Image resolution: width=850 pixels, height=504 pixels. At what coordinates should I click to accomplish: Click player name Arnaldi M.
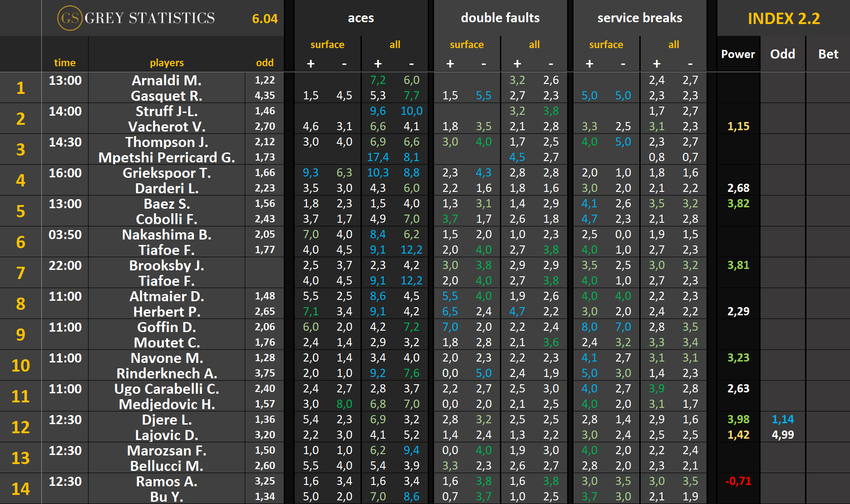[x=167, y=80]
